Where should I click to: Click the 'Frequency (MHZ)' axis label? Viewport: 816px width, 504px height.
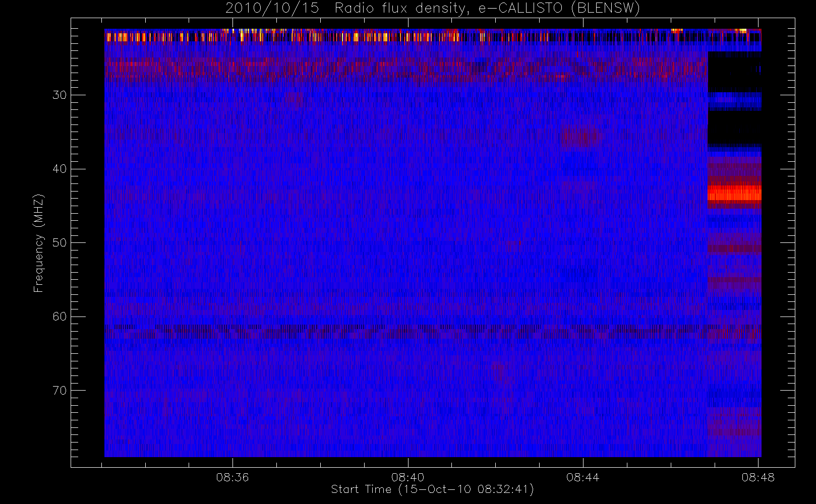point(39,243)
